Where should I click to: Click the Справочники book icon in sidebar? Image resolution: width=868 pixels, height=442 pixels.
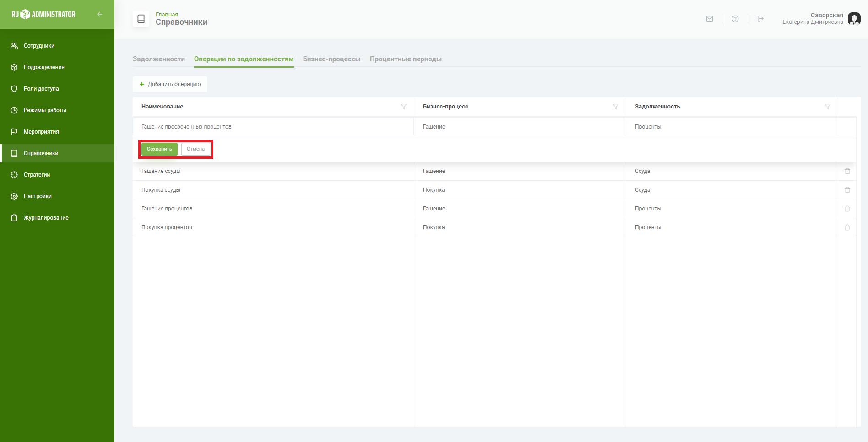click(14, 153)
